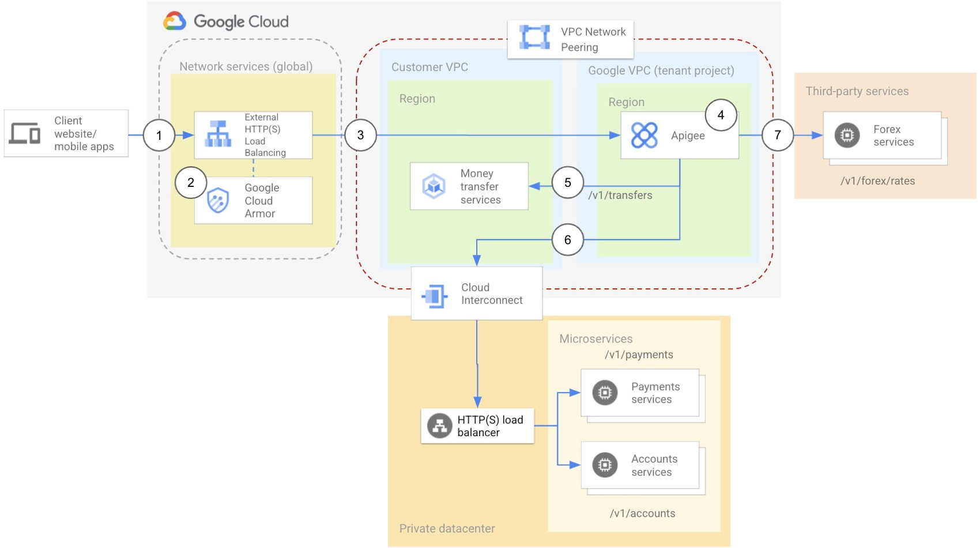Click the HTTP(S) load balancer icon

point(439,425)
